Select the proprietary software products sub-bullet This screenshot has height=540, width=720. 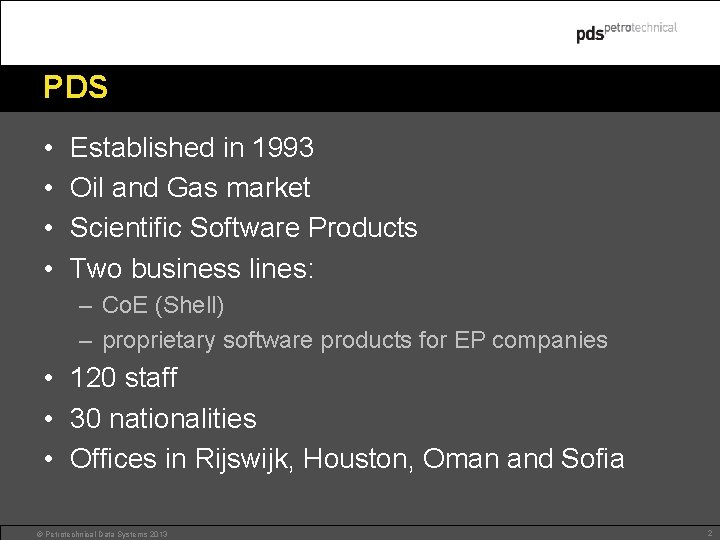[x=354, y=340]
